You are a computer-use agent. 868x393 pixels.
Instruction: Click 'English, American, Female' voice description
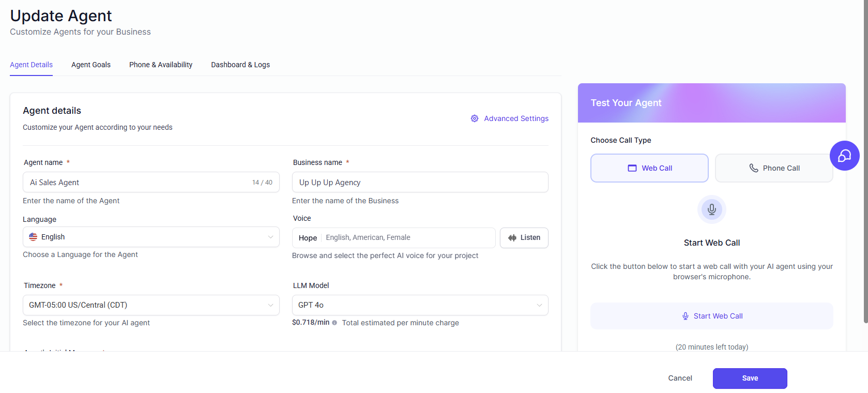pos(368,237)
